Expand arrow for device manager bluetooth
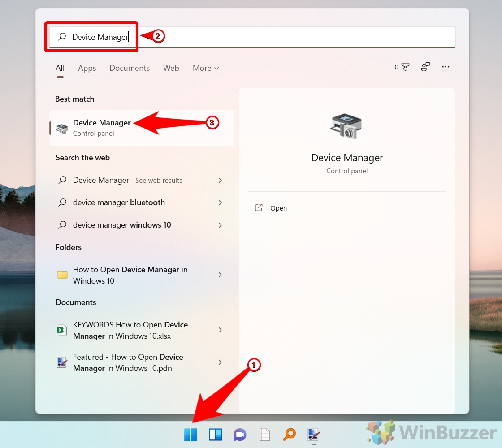Image resolution: width=502 pixels, height=448 pixels. 220,203
